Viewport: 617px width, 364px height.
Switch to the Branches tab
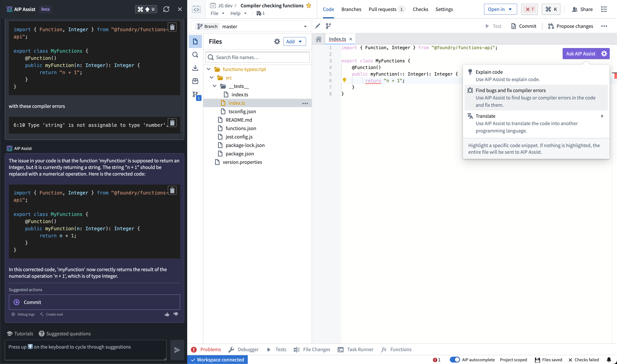pos(351,9)
